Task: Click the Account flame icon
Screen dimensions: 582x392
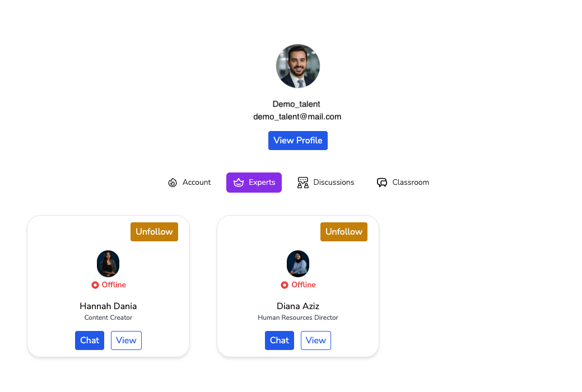Action: [x=173, y=183]
